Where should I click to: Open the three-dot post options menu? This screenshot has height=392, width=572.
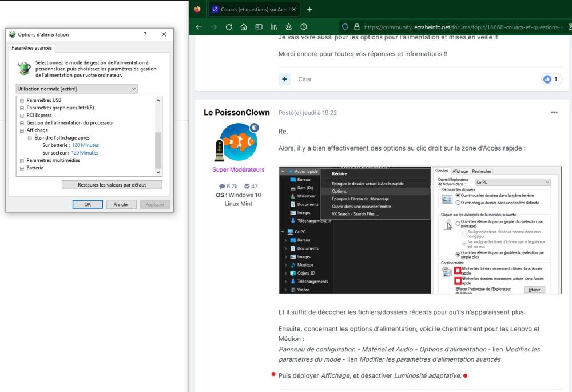554,113
